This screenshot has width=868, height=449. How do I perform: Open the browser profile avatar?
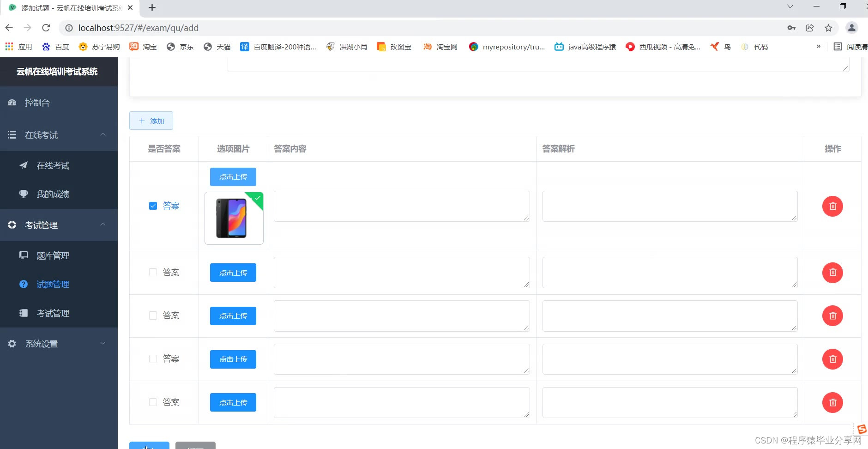pyautogui.click(x=851, y=28)
